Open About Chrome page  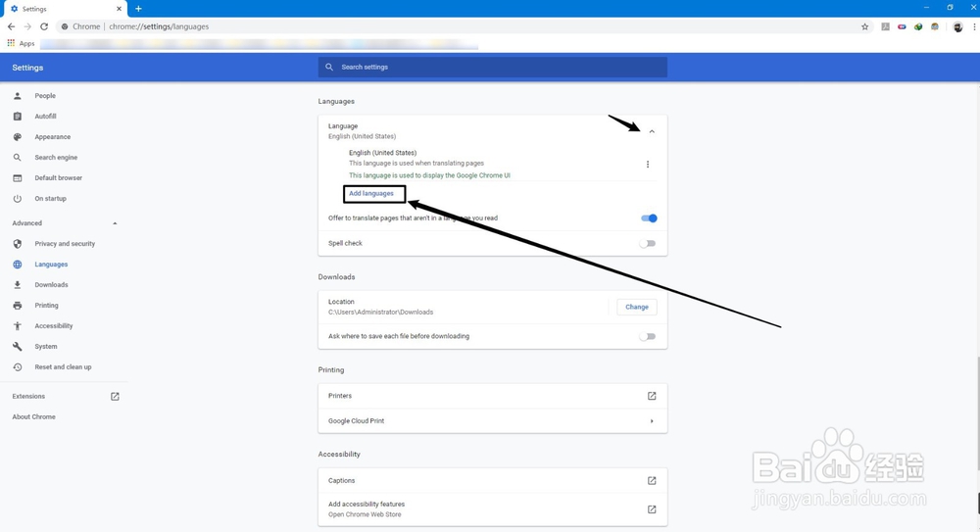tap(33, 417)
